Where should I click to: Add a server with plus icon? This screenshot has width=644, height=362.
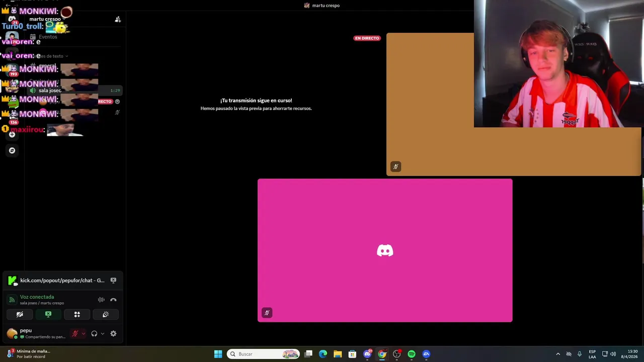[x=12, y=134]
